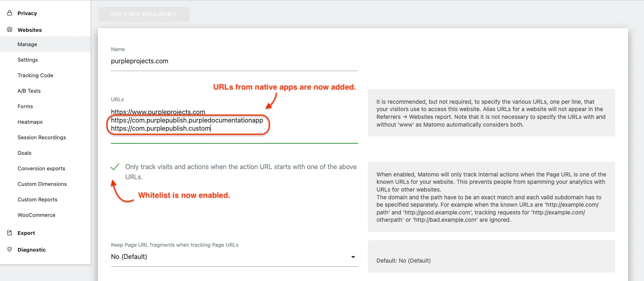The height and width of the screenshot is (281, 644).
Task: Open the Forms page
Action: [25, 106]
